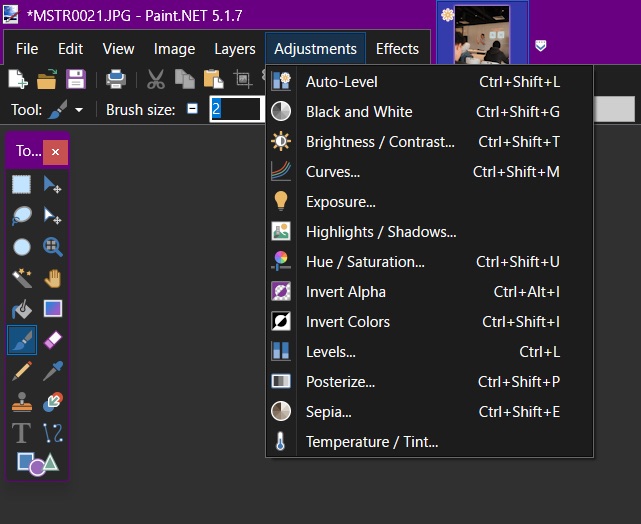Open Posterize adjustment
The image size is (641, 524).
(x=429, y=382)
